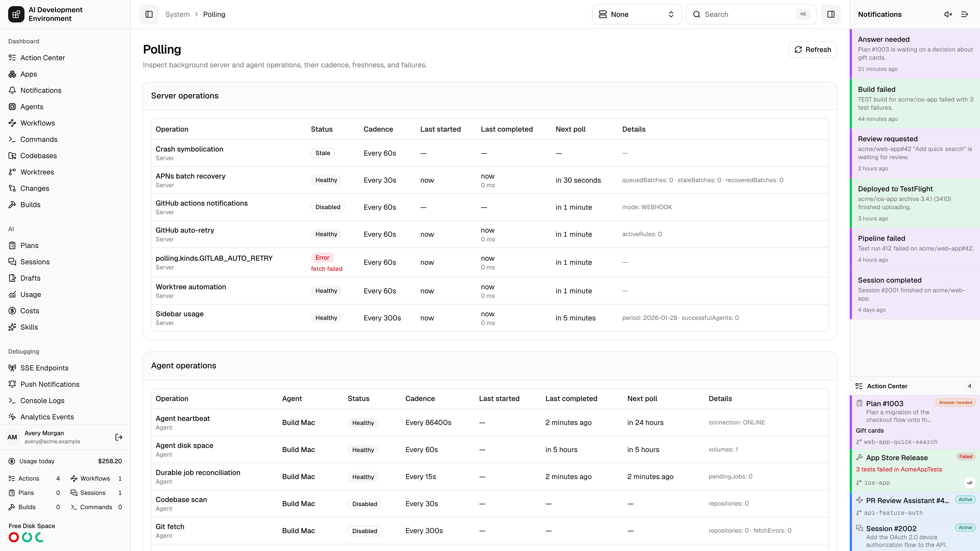Open the Build failed notification
Image resolution: width=980 pixels, height=551 pixels.
[x=915, y=104]
